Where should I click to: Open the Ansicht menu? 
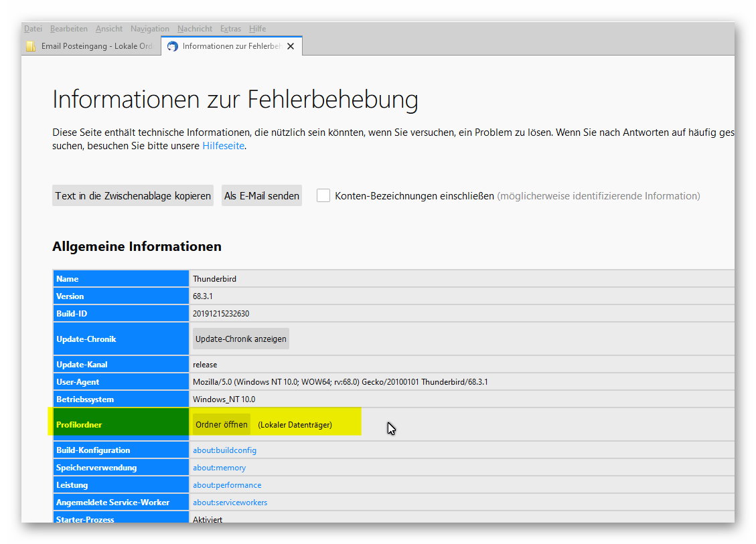109,29
